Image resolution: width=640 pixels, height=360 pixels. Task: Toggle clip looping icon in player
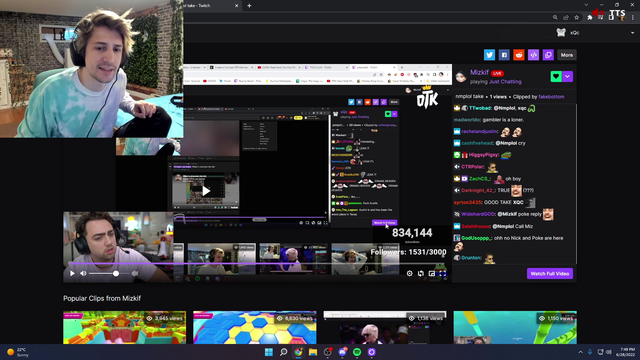click(x=420, y=273)
